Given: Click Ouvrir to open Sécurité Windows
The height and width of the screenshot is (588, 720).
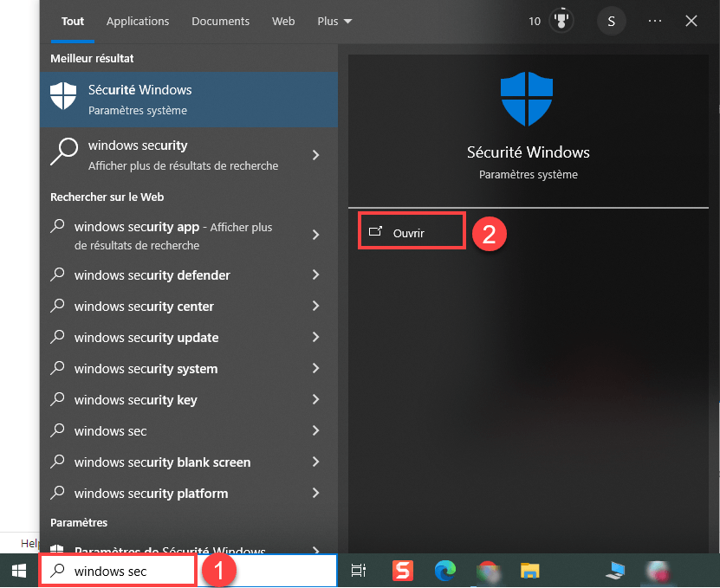Looking at the screenshot, I should pyautogui.click(x=412, y=231).
